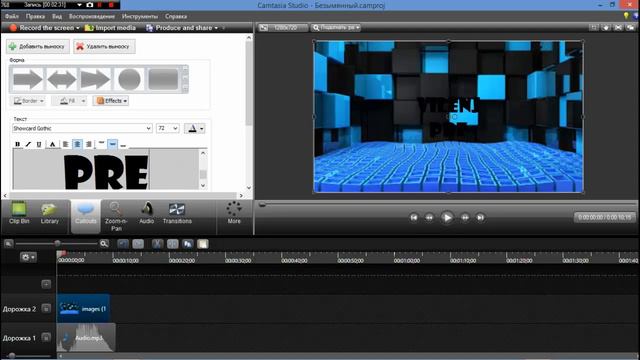Select the notched arrow callout shape

tap(96, 79)
